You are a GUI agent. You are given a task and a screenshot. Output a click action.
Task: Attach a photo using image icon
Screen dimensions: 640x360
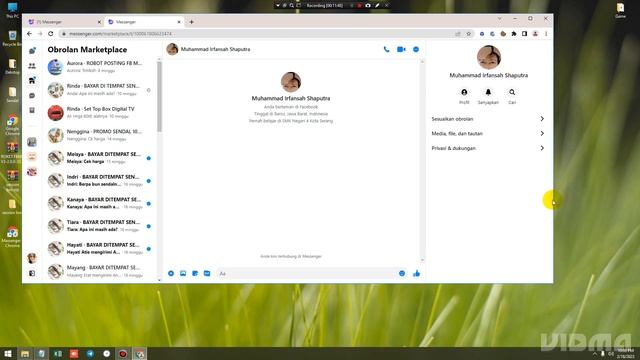[183, 273]
